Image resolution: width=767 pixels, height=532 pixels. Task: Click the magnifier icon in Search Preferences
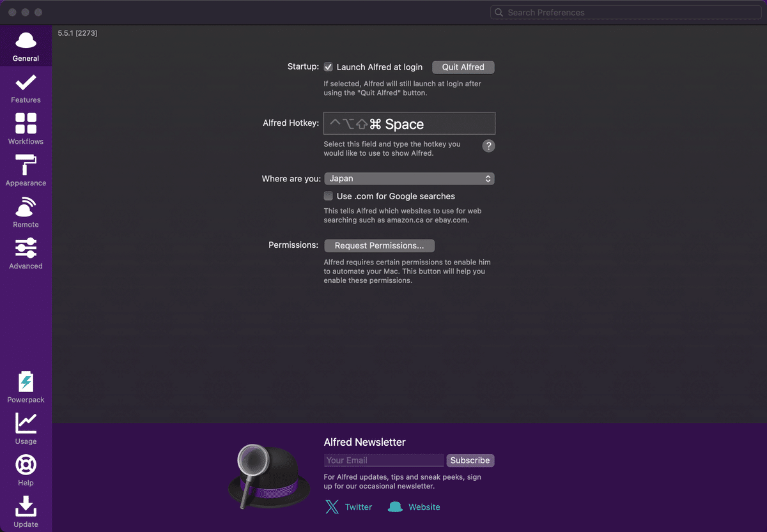click(499, 12)
